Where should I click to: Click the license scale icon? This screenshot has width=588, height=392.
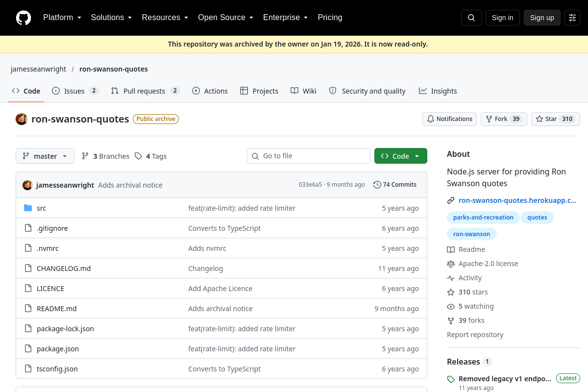pos(451,264)
